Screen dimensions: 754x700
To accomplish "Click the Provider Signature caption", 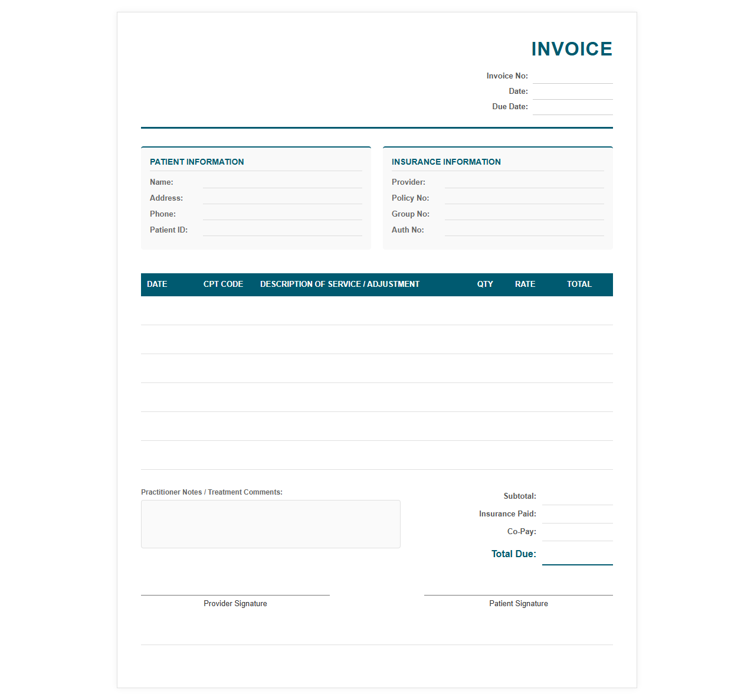I will pyautogui.click(x=235, y=604).
